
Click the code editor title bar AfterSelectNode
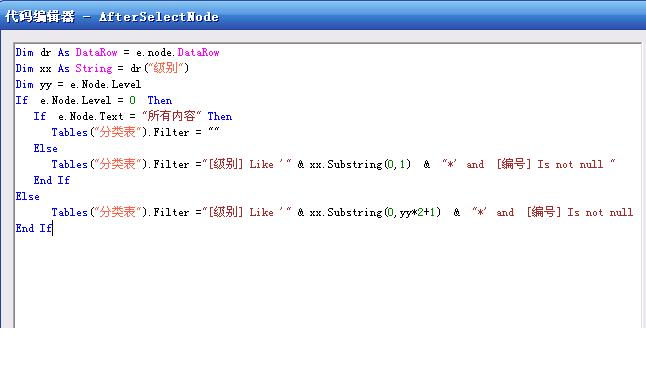click(x=323, y=16)
